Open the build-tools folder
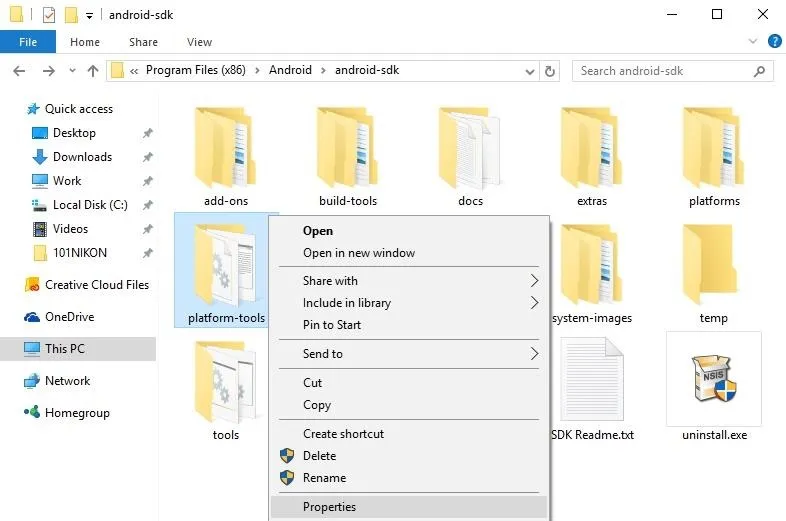The image size is (786, 521). pos(347,156)
